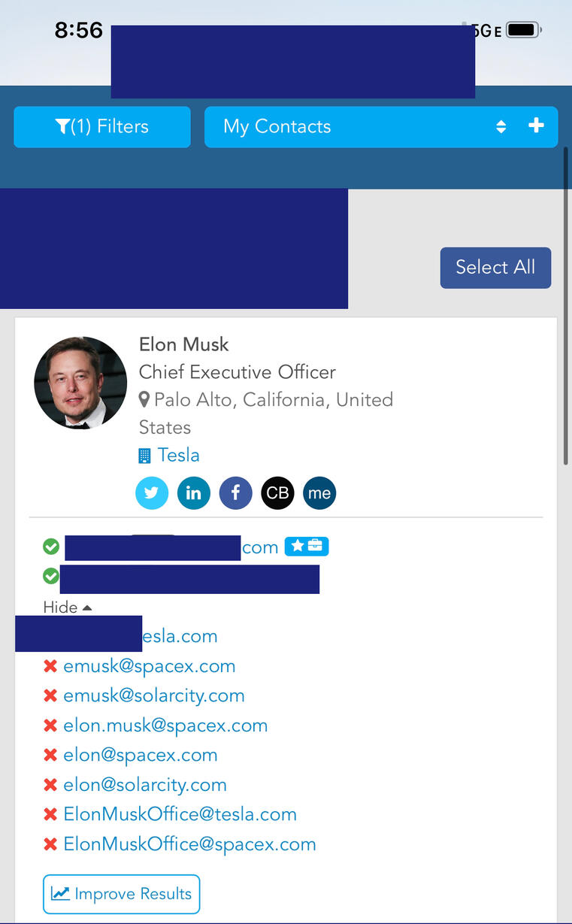The width and height of the screenshot is (572, 924).
Task: Open the (1) Filters panel
Action: pyautogui.click(x=102, y=126)
